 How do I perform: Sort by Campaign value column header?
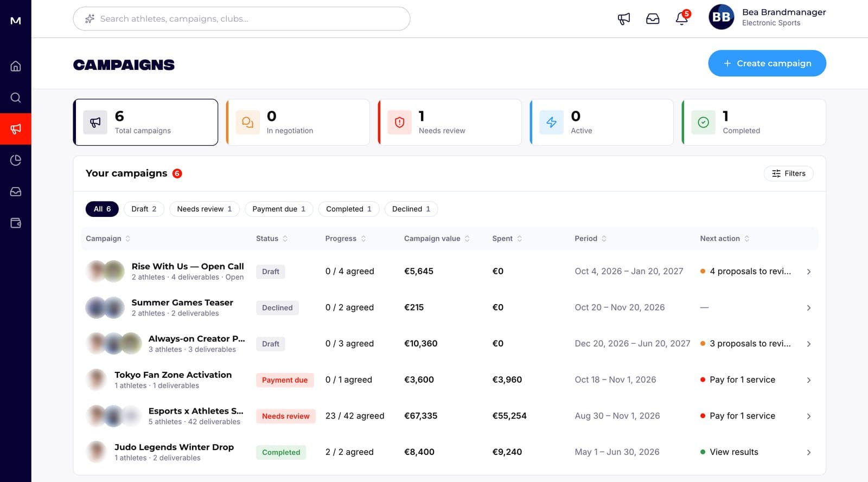tap(437, 239)
